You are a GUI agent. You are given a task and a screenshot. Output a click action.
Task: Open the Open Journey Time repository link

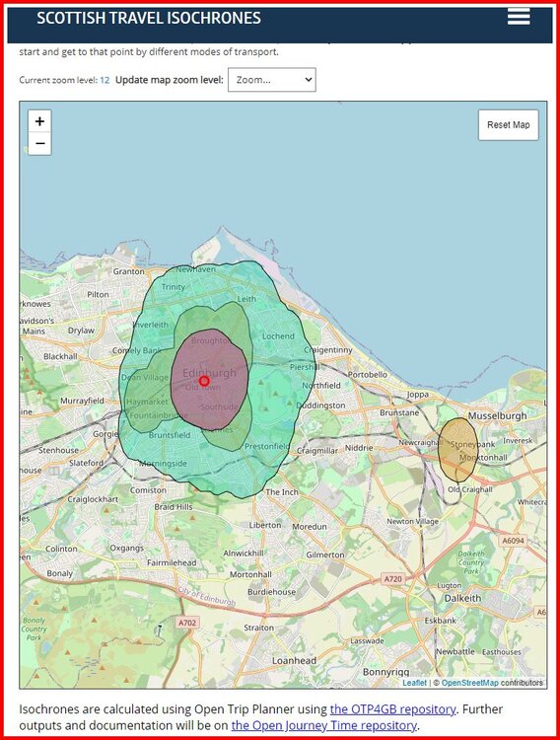click(323, 725)
